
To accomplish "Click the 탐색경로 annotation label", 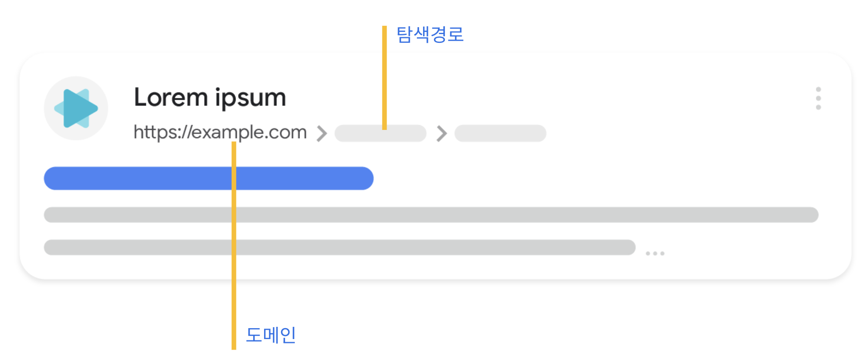I will tap(430, 35).
